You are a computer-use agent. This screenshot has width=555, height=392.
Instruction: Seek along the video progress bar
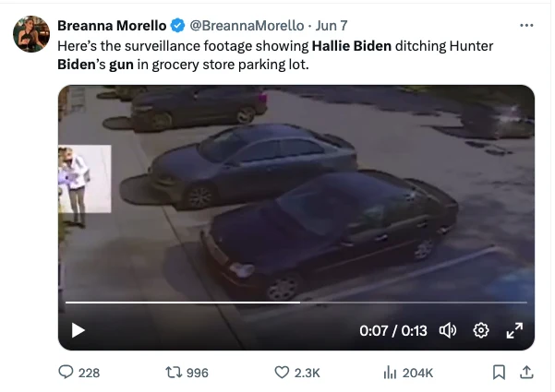296,303
